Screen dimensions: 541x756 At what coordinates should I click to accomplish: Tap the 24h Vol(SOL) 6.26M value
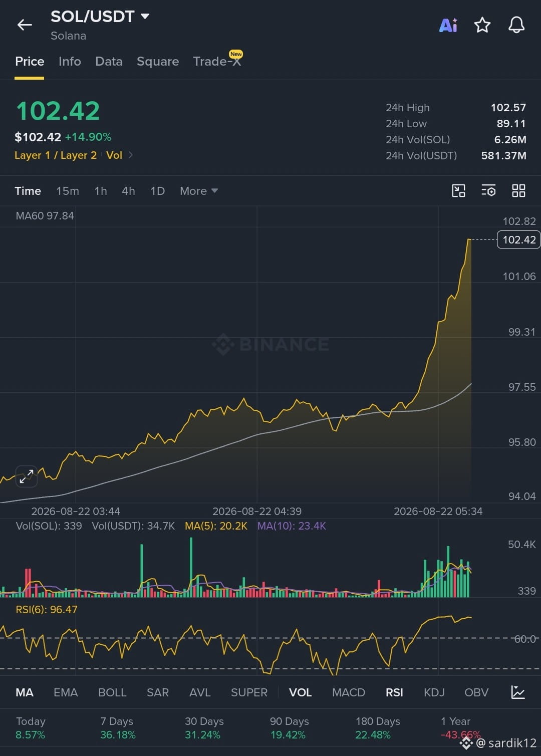click(510, 140)
